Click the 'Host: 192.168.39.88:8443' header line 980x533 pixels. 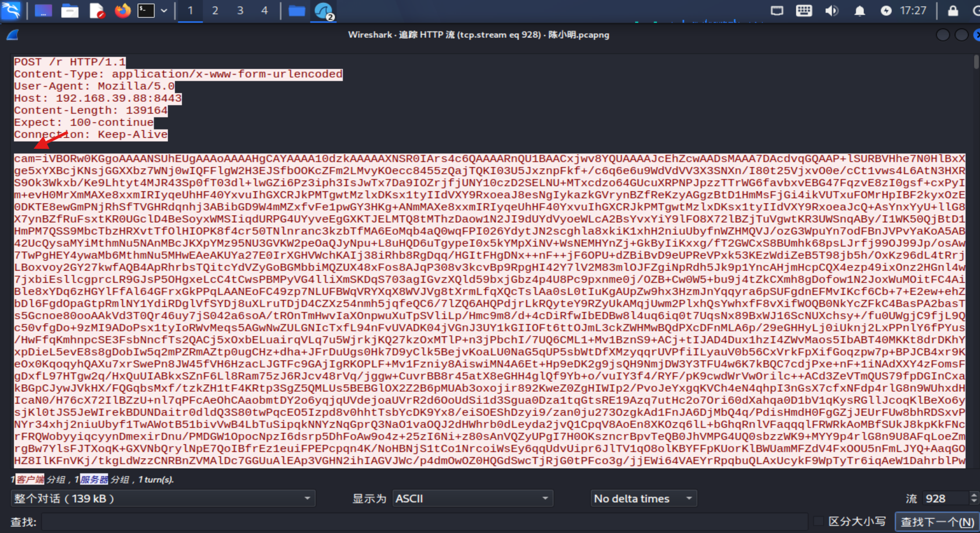(x=98, y=98)
